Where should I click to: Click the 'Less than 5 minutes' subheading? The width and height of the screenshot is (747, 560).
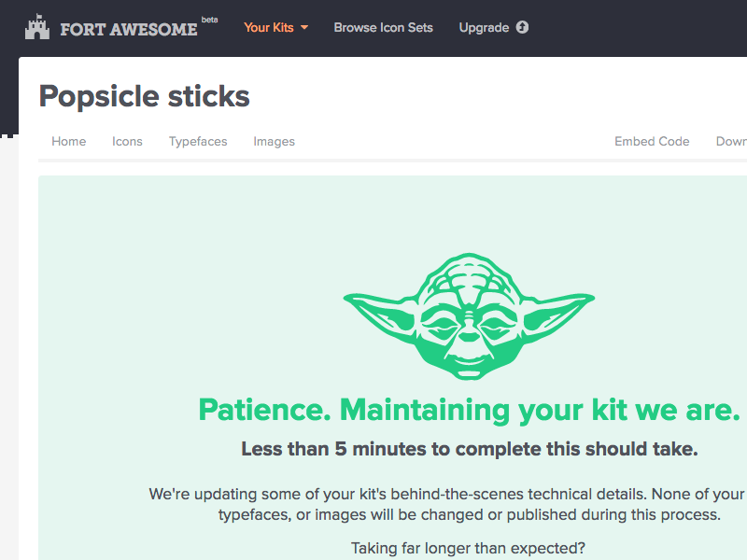(x=469, y=449)
